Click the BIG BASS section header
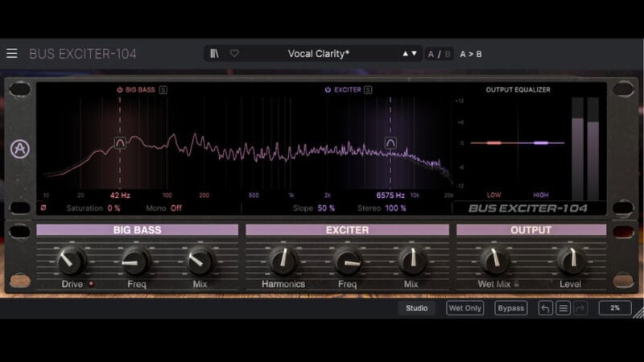Screen dimensions: 644x362 tap(137, 230)
